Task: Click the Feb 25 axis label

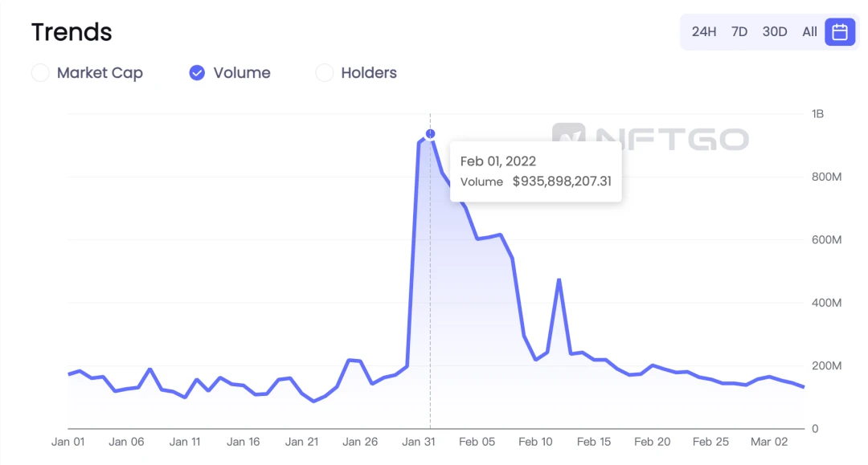Action: (x=710, y=442)
